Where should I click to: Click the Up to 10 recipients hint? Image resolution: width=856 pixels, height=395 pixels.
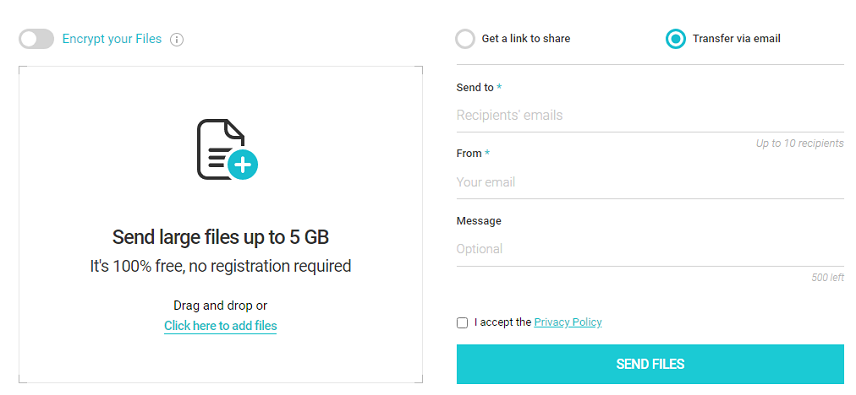[x=800, y=143]
